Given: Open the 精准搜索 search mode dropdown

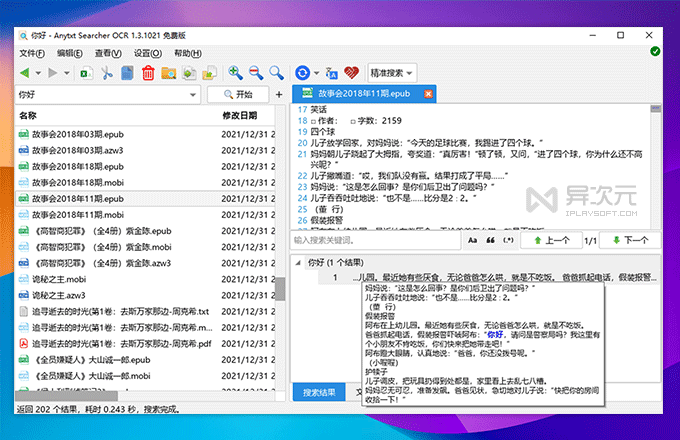Looking at the screenshot, I should click(x=392, y=73).
